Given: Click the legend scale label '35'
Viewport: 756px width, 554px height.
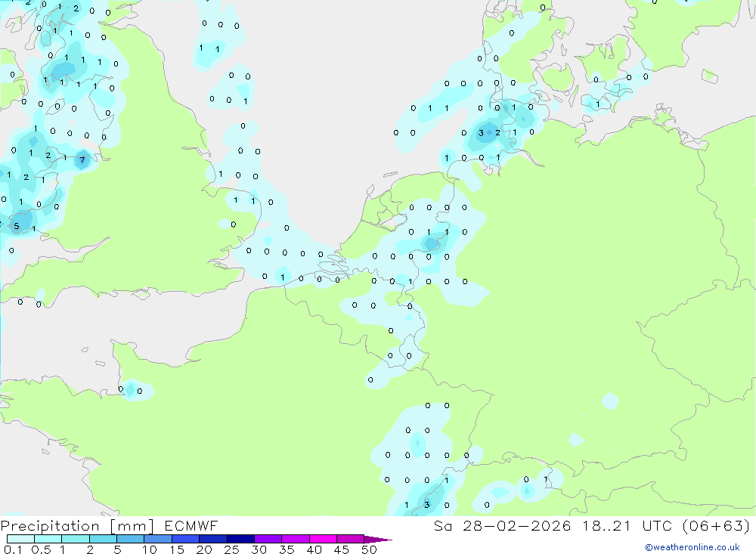Looking at the screenshot, I should tap(287, 549).
